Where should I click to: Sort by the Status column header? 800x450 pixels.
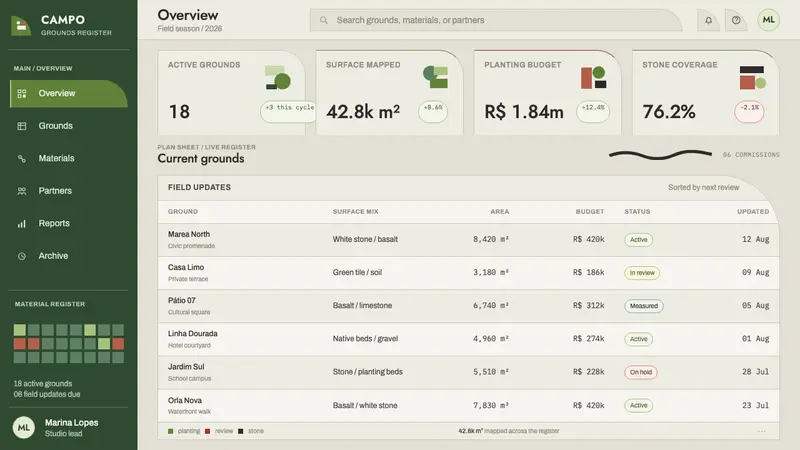coord(637,211)
